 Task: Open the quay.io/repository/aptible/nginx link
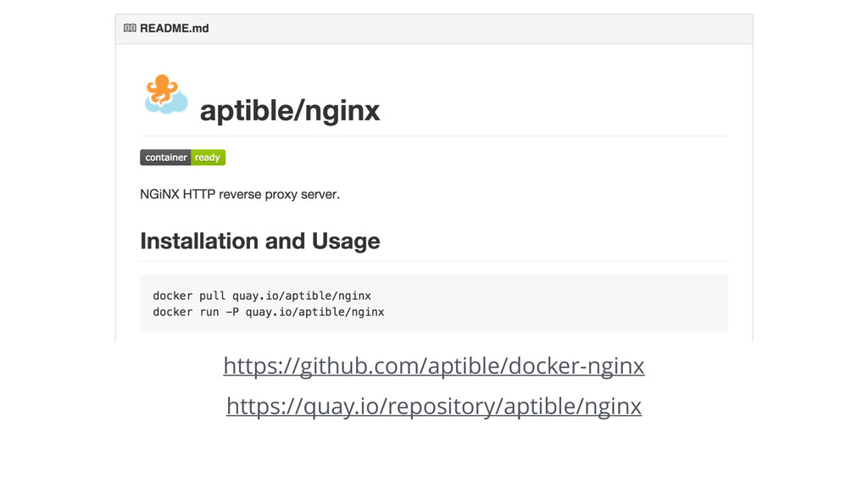click(433, 406)
